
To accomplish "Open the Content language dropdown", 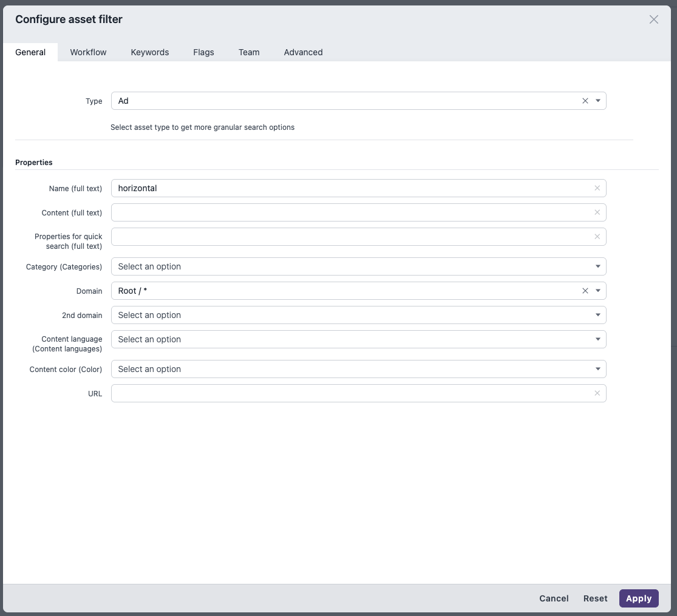I will [x=598, y=339].
